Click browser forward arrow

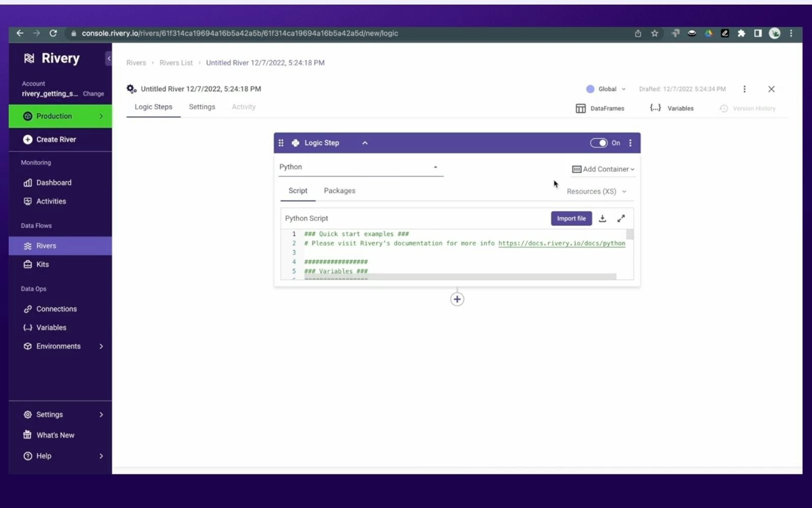37,34
